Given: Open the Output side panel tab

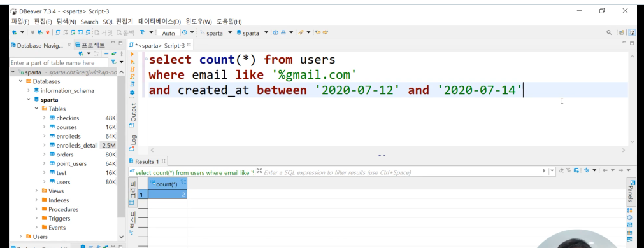Looking at the screenshot, I should 132,114.
